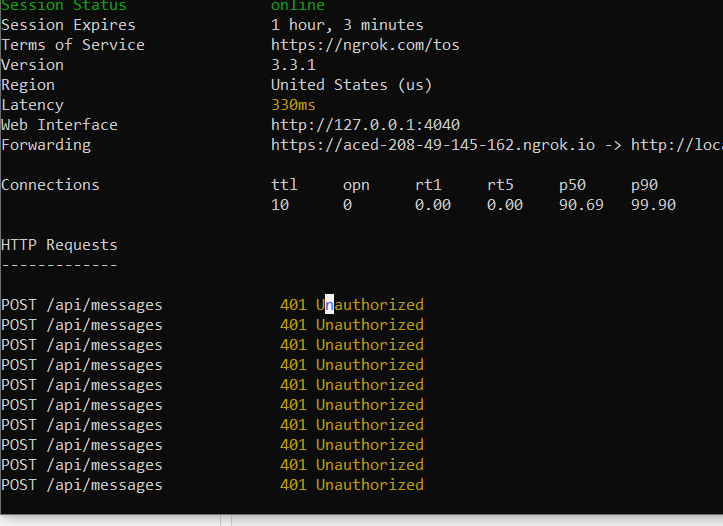Click the aced-208-49-145-162.ngrok.io forwarding URL
The height and width of the screenshot is (526, 723).
click(433, 145)
